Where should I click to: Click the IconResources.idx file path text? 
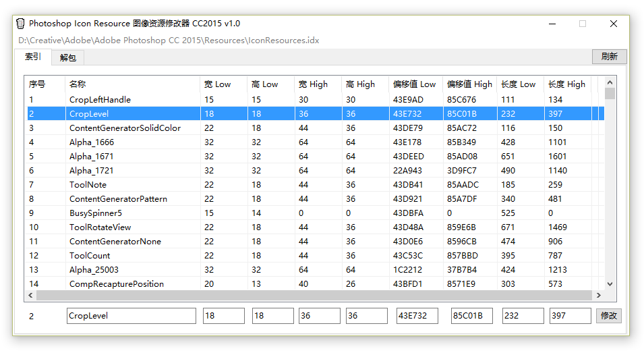point(169,40)
